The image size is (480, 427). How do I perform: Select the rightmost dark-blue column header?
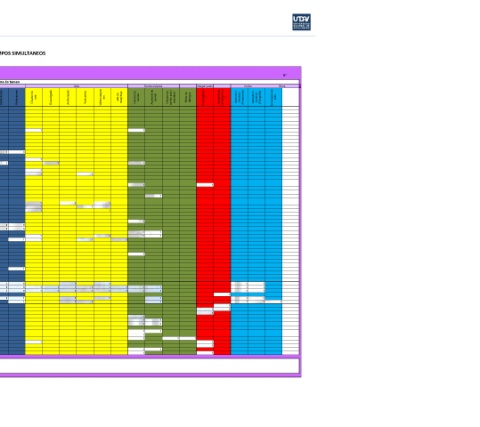[x=17, y=97]
